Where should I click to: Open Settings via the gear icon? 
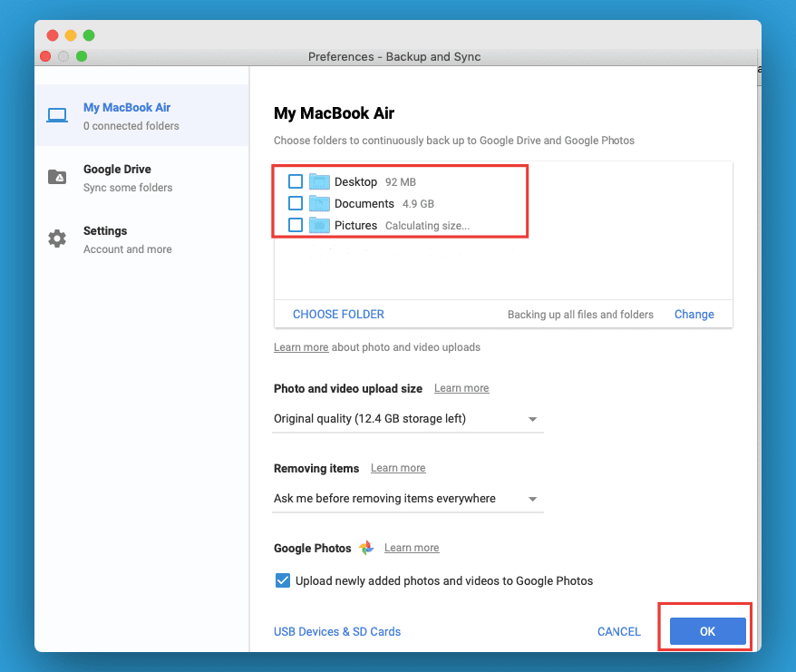click(57, 239)
